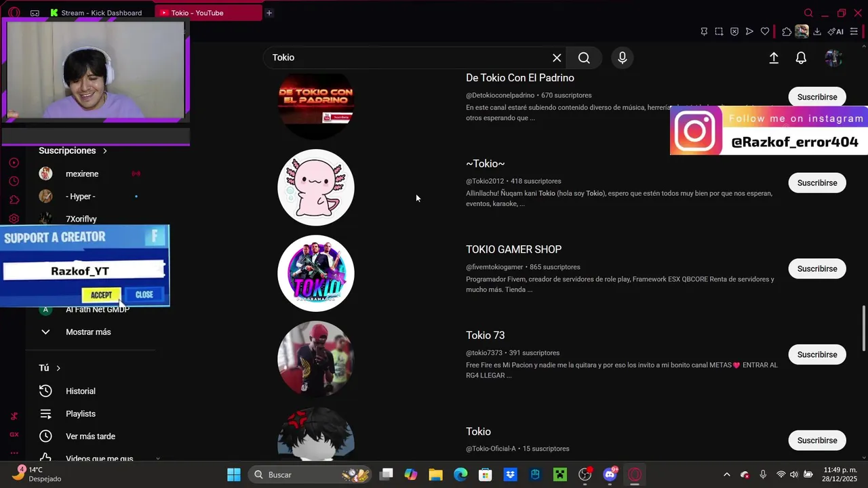Viewport: 868px width, 488px height.
Task: Subscribe to TOKIO GAMER SHOP
Action: click(x=817, y=269)
